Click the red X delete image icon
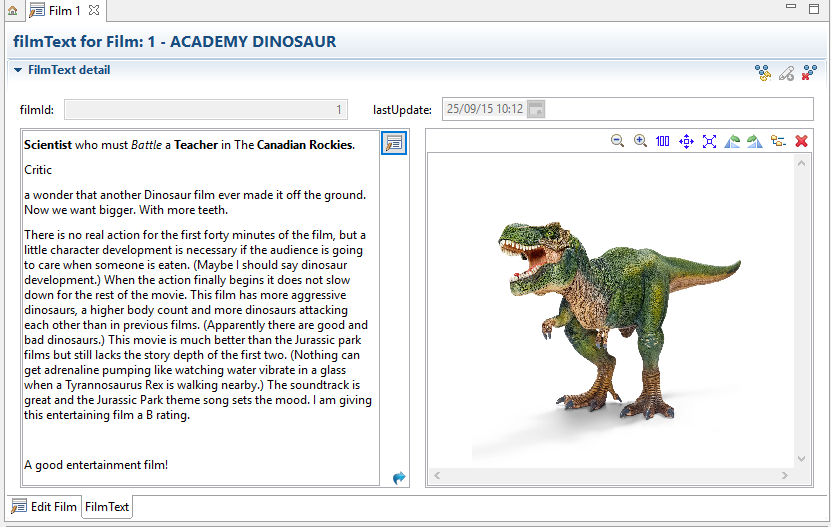 (x=801, y=142)
